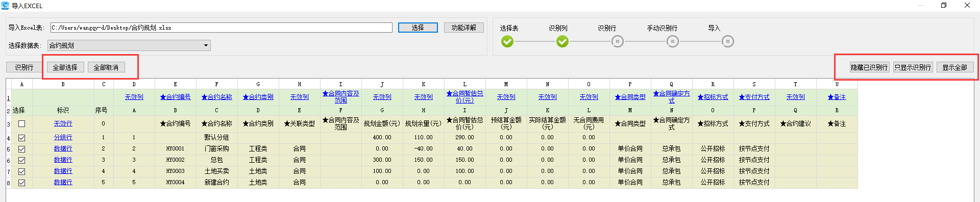Screen dimensions: 980x202
Task: Click the 选择表 step green checkmark icon
Action: 507,42
